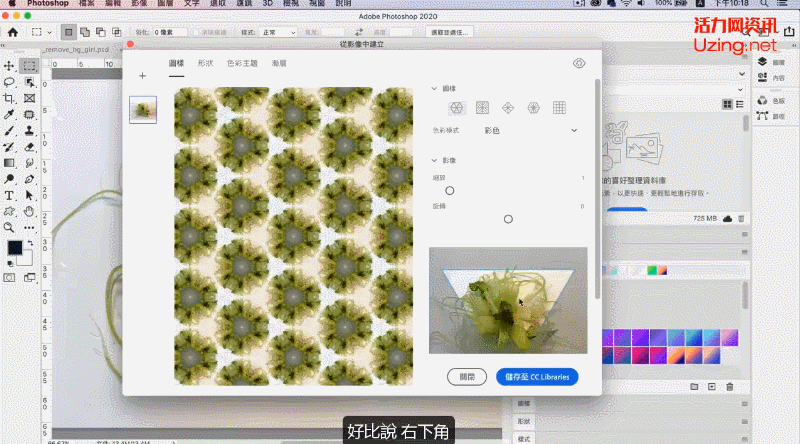Toggle the preview eye icon in dialog

pos(579,63)
